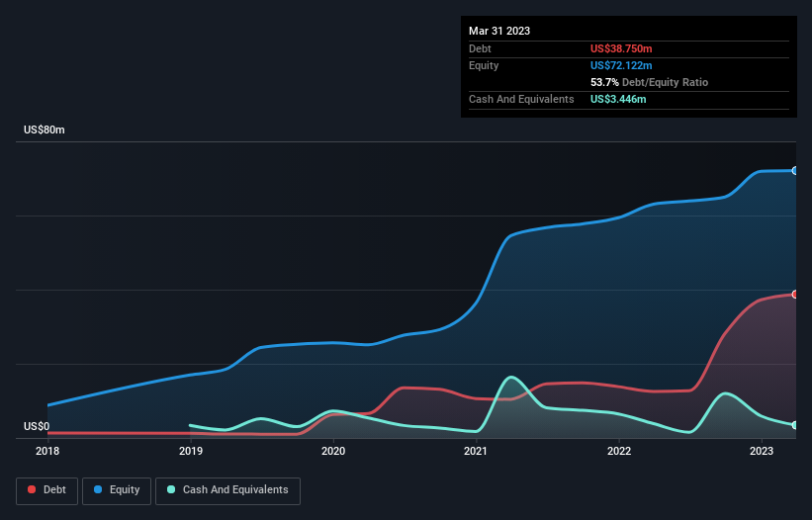Click the Equity row label in tooltip
The image size is (812, 520).
(484, 65)
